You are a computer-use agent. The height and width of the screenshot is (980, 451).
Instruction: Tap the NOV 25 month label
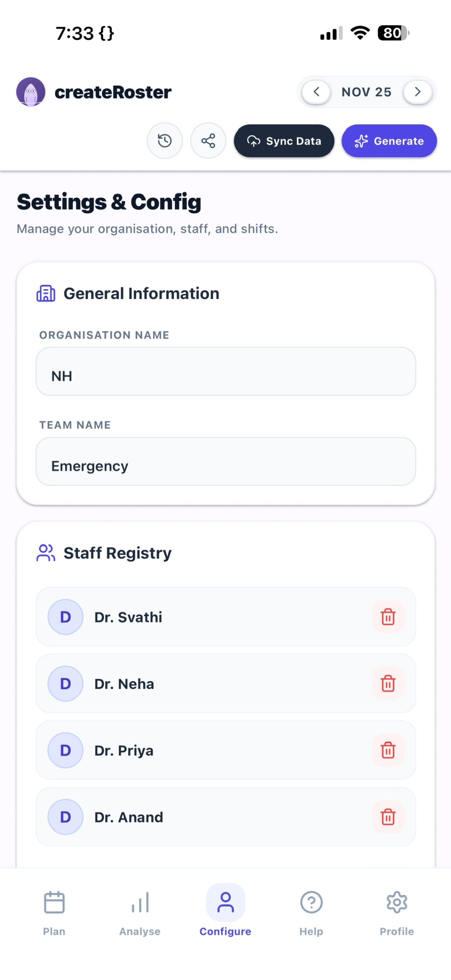click(x=366, y=92)
